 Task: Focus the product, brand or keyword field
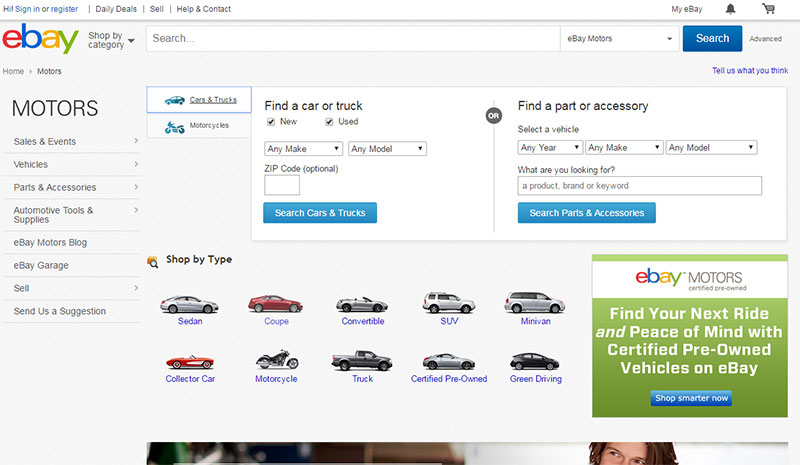click(x=640, y=186)
